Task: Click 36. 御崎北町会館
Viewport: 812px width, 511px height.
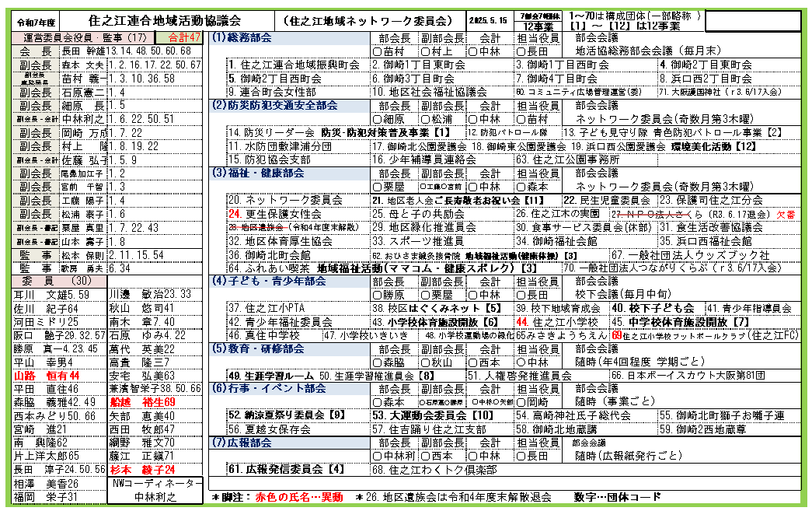Action: tap(270, 255)
